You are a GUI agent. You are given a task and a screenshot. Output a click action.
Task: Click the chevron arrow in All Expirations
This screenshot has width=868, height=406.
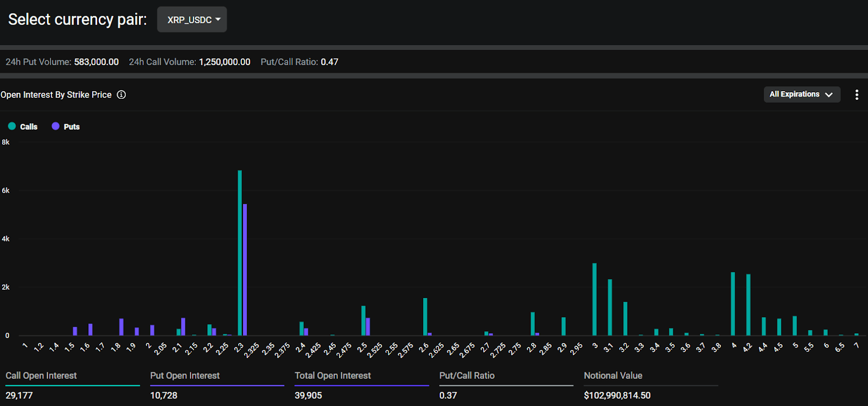[829, 94]
